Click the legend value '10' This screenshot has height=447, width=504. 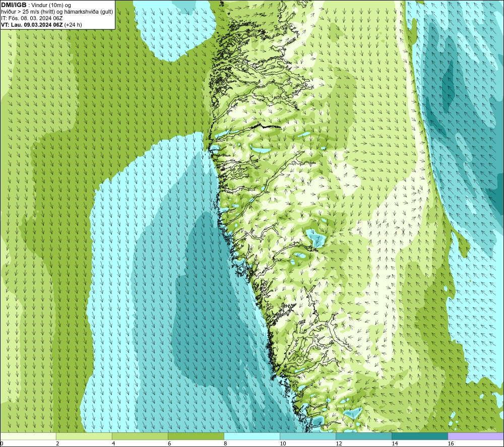coord(283,444)
